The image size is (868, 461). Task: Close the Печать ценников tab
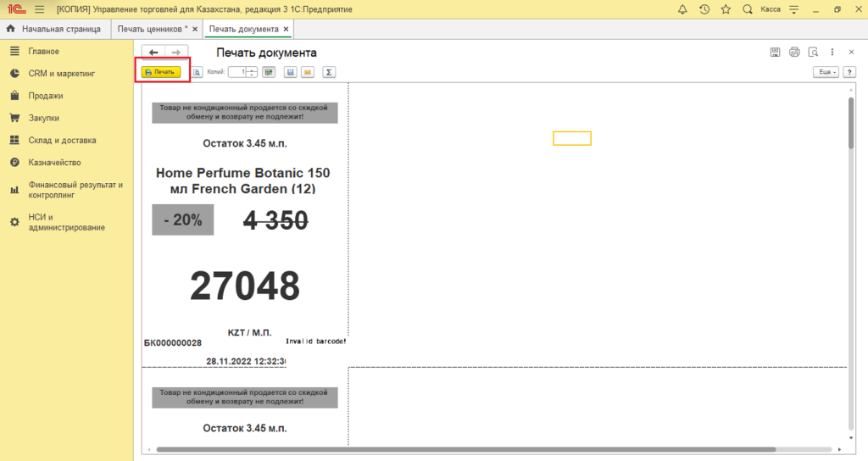tap(195, 29)
